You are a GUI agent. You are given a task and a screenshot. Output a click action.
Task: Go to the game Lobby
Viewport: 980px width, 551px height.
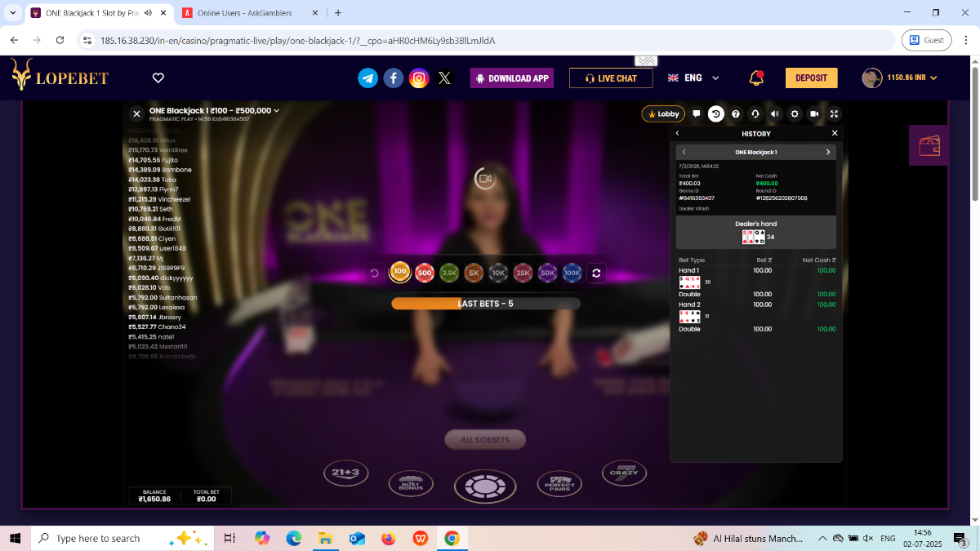tap(663, 114)
